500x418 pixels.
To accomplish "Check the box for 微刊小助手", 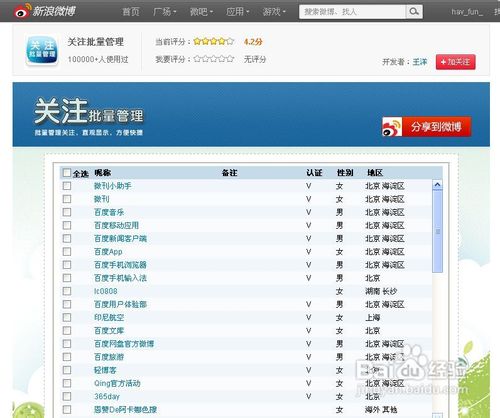I will click(67, 186).
